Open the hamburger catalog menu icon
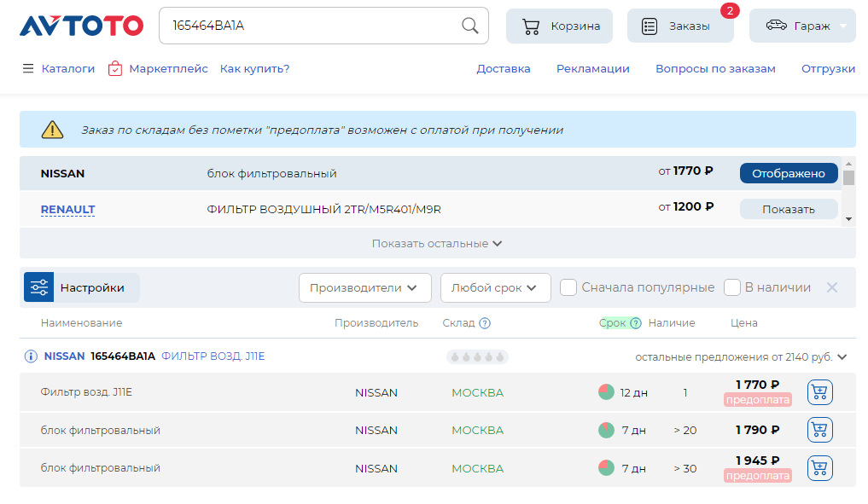The image size is (868, 504). [27, 68]
